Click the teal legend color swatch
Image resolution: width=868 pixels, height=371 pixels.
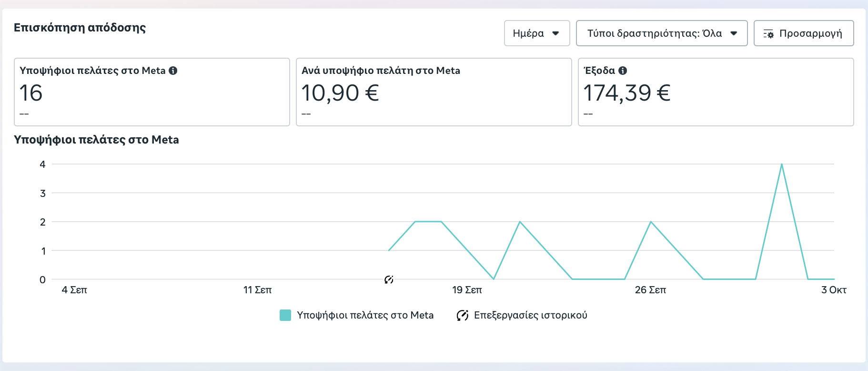pos(285,315)
